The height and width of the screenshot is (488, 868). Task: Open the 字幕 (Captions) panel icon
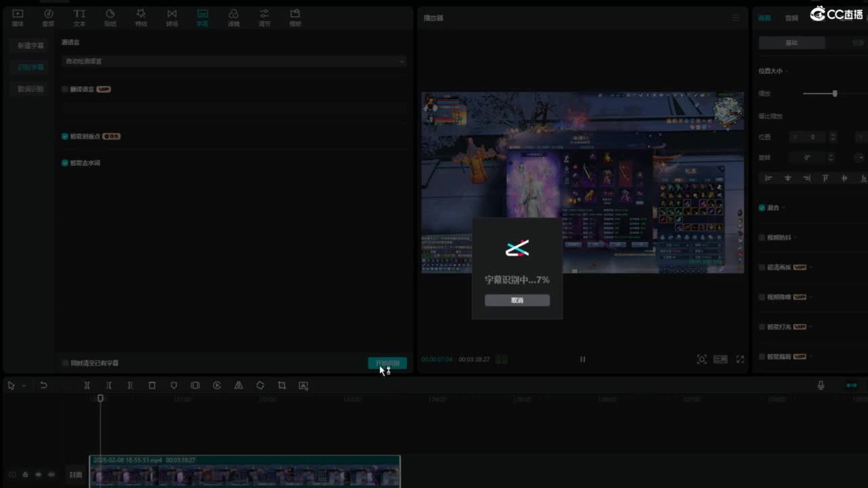(202, 18)
